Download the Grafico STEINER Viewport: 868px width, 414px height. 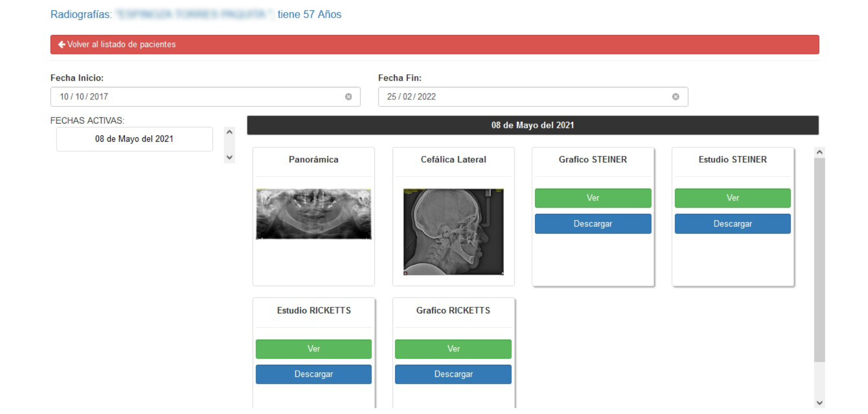tap(593, 224)
